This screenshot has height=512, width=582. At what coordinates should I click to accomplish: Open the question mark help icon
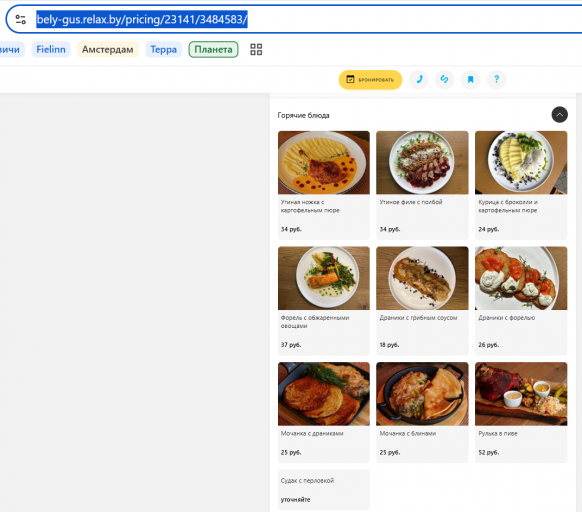[496, 79]
